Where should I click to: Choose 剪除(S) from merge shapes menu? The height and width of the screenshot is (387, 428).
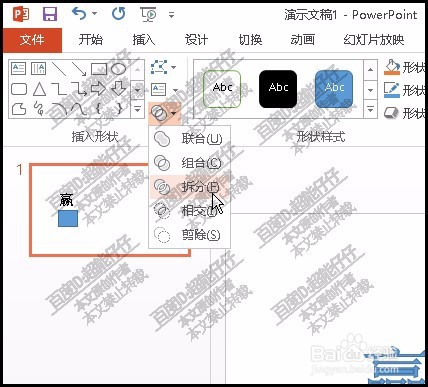point(189,235)
